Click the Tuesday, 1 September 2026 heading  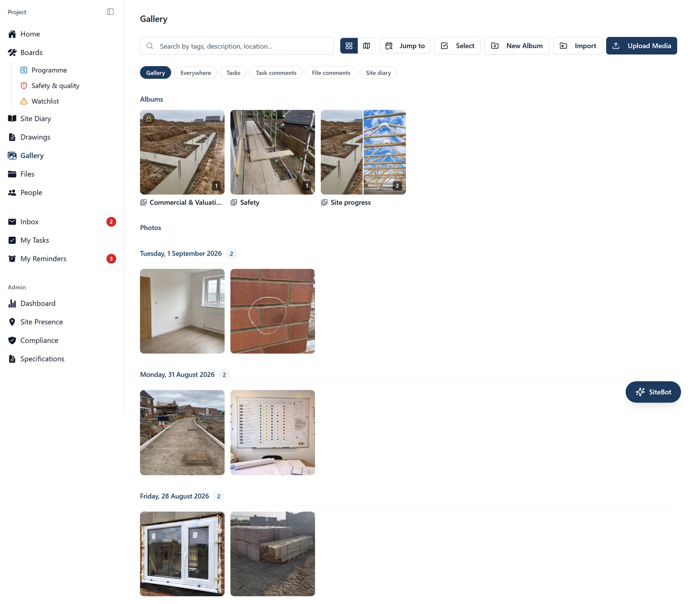pos(181,253)
